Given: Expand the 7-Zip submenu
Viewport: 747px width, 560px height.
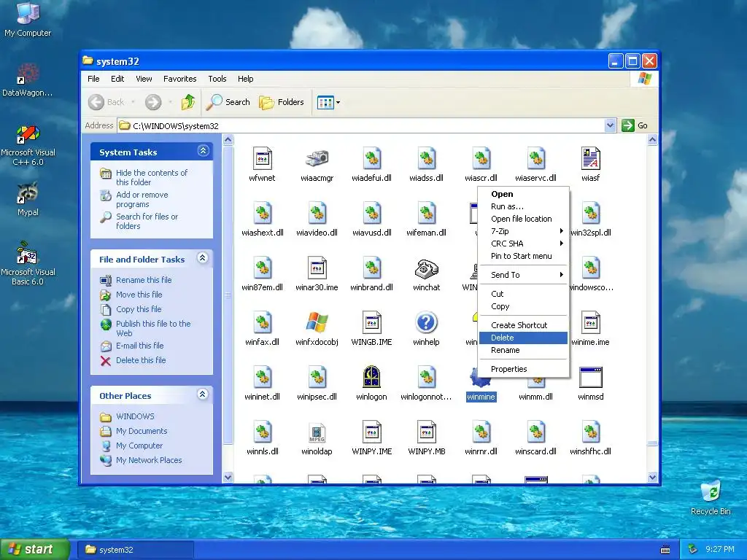Looking at the screenshot, I should (x=523, y=231).
